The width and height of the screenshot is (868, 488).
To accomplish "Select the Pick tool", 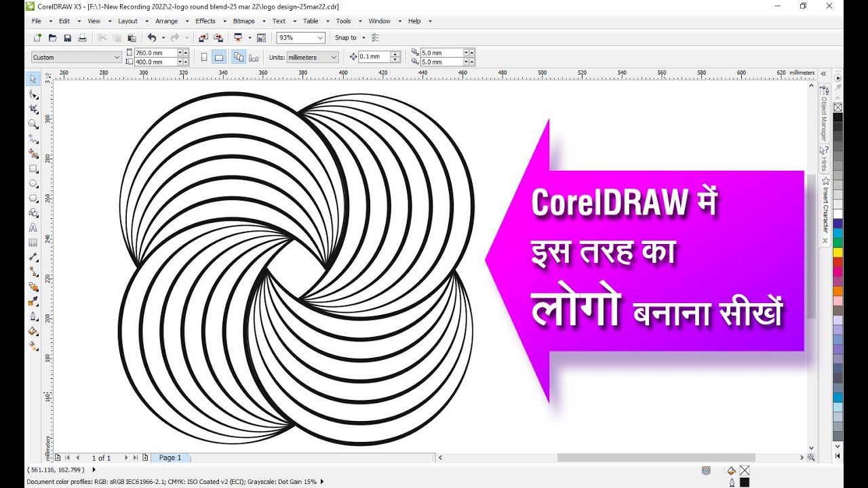I will point(33,79).
